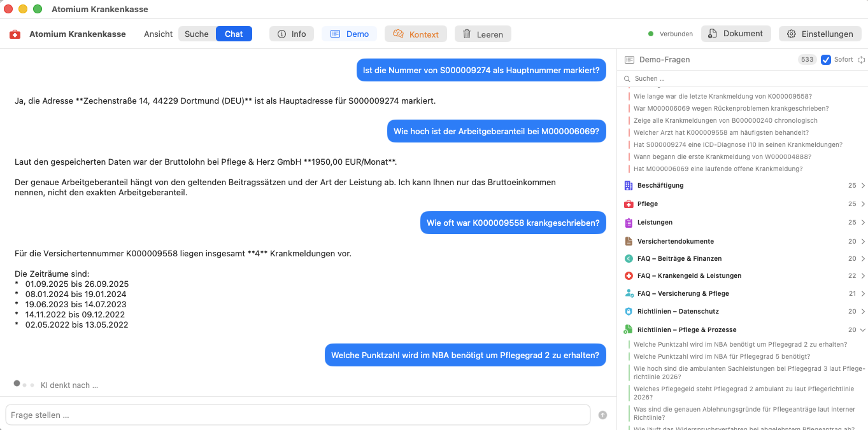Open the Einstellungen button

(x=820, y=34)
